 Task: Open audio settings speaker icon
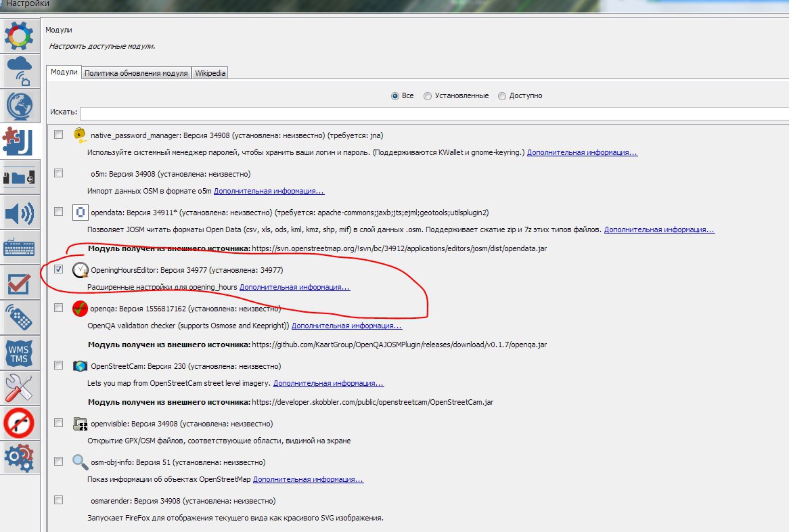point(19,213)
